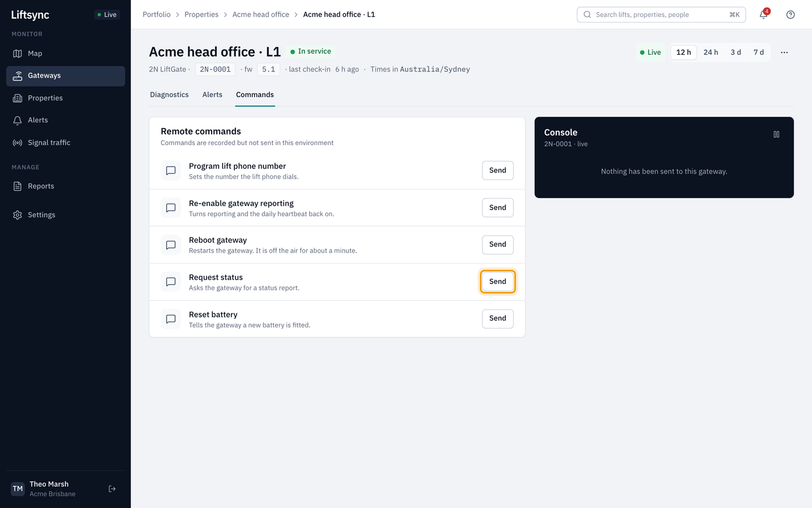Switch to the Alerts tab
Image resolution: width=812 pixels, height=508 pixels.
click(212, 95)
